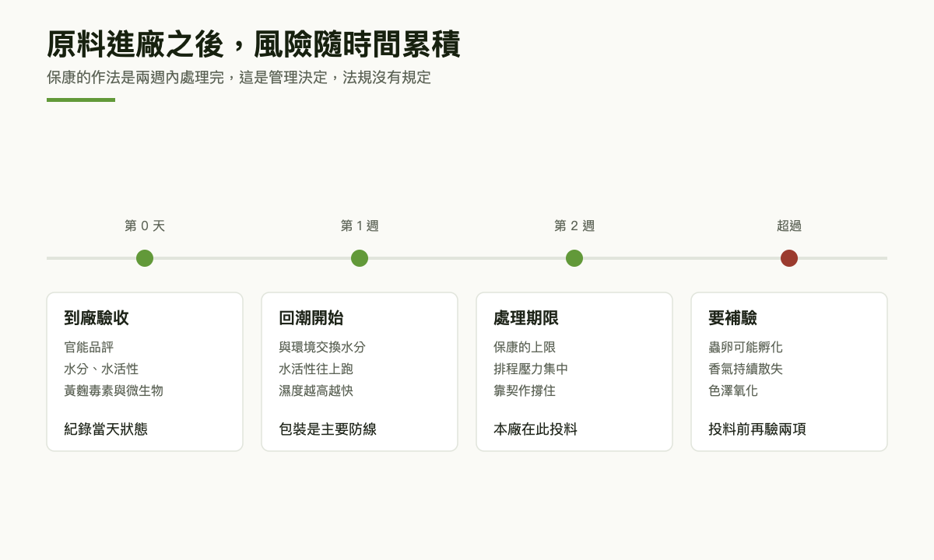Select the 第 0 天 timeline label
934x560 pixels.
click(145, 226)
